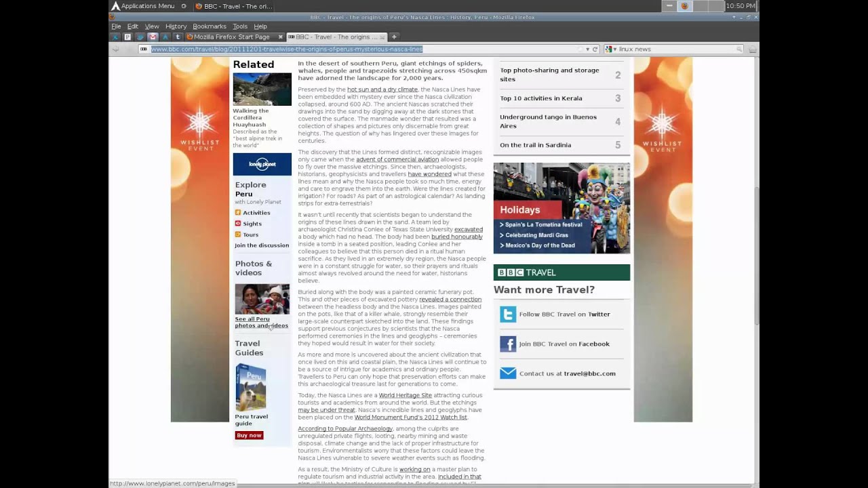Open 'Underground tango in Buenos Aires'

point(548,121)
